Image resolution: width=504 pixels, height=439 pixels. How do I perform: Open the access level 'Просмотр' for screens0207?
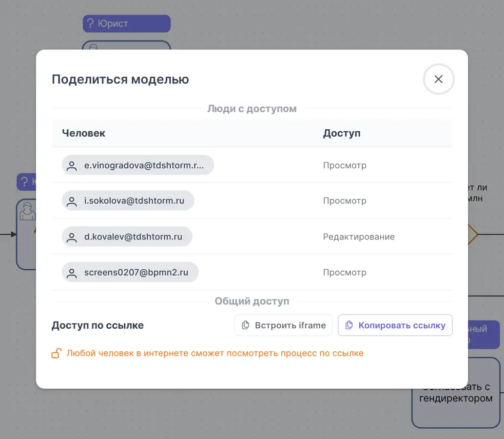(x=345, y=272)
